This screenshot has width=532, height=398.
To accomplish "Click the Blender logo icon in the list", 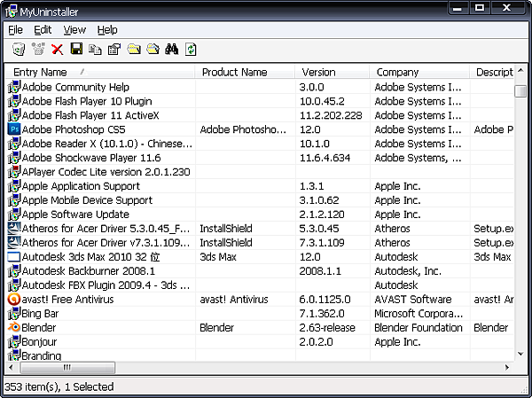I will pyautogui.click(x=14, y=327).
